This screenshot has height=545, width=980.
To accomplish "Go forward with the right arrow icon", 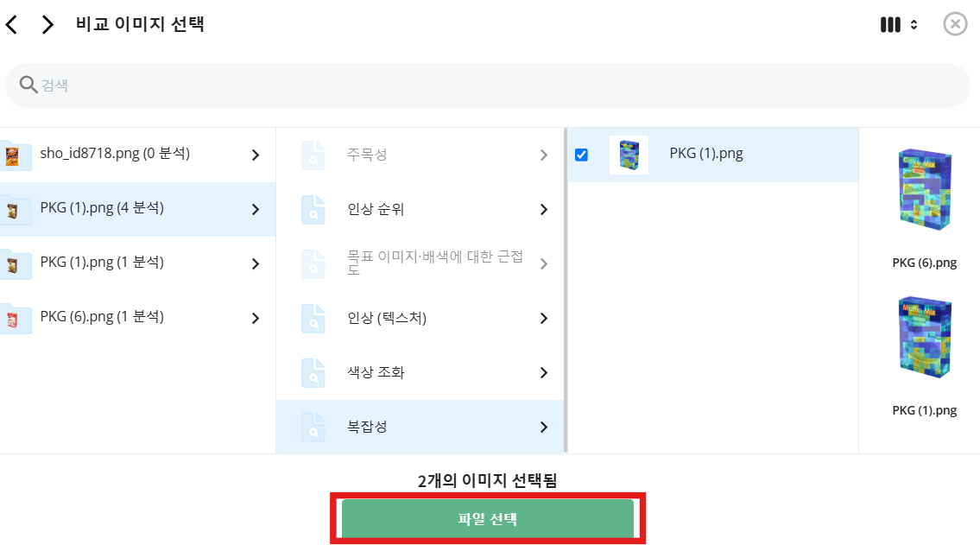I will tap(47, 24).
